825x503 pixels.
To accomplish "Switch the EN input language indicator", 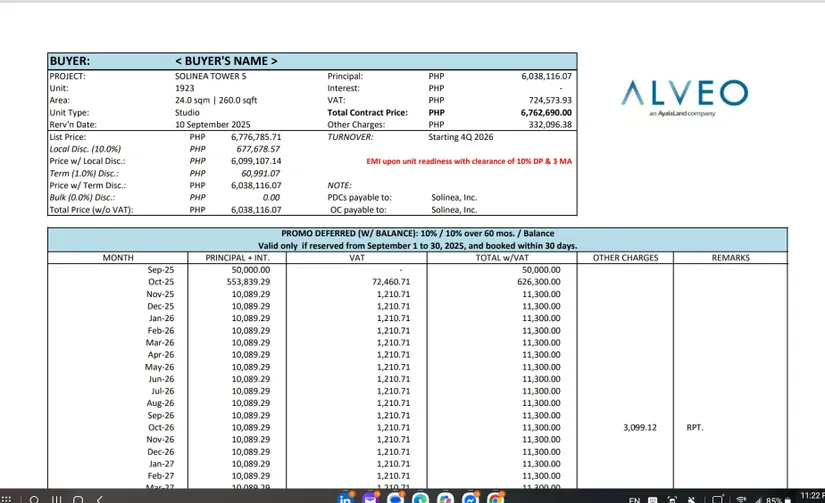I will tap(634, 499).
